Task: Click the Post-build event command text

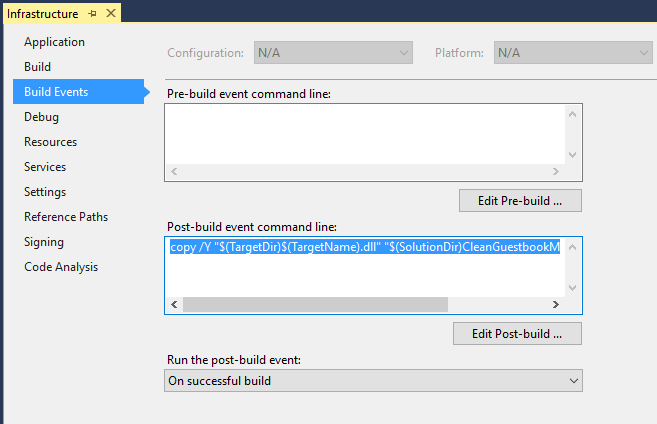Action: tap(364, 248)
